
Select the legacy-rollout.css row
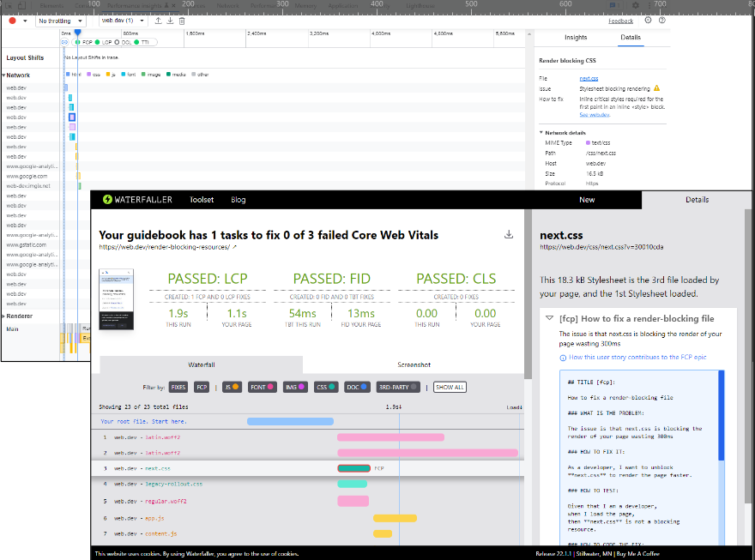click(307, 484)
